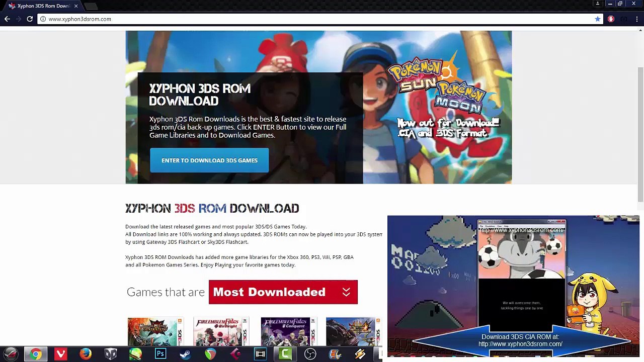The width and height of the screenshot is (644, 362).
Task: Open the green game icon after Unity
Action: tap(135, 354)
